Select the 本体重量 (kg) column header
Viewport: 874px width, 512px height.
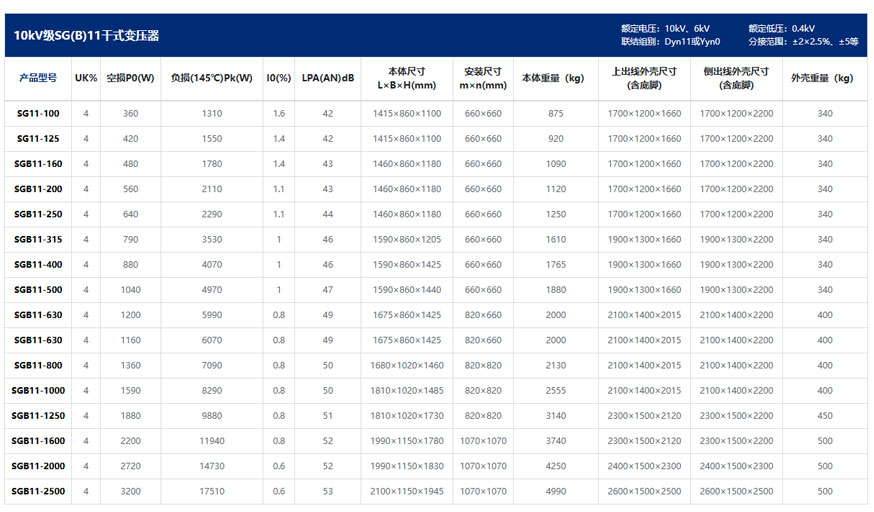click(556, 78)
